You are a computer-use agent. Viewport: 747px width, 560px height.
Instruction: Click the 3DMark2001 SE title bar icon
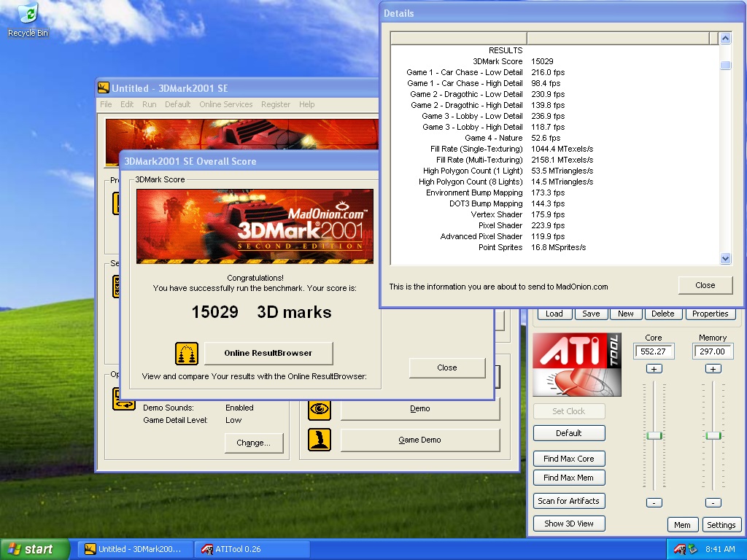click(104, 87)
